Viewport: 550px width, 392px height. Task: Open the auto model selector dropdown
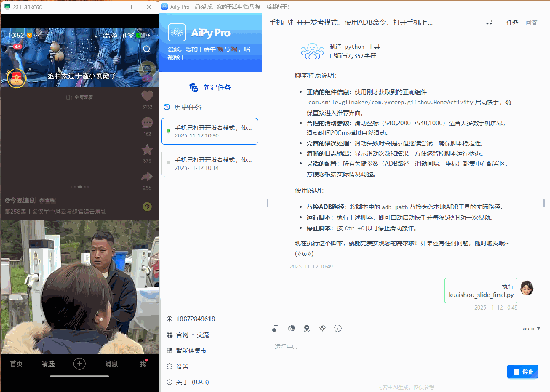530,328
